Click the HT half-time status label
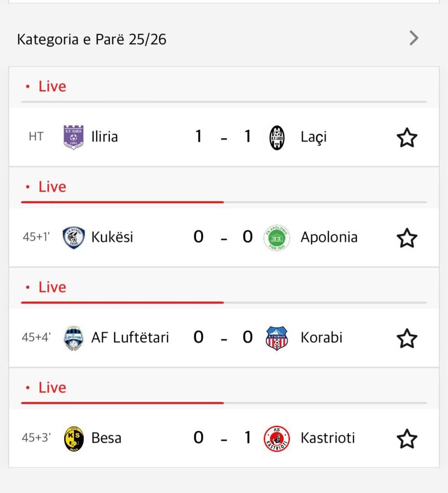This screenshot has height=493, width=448. click(36, 137)
